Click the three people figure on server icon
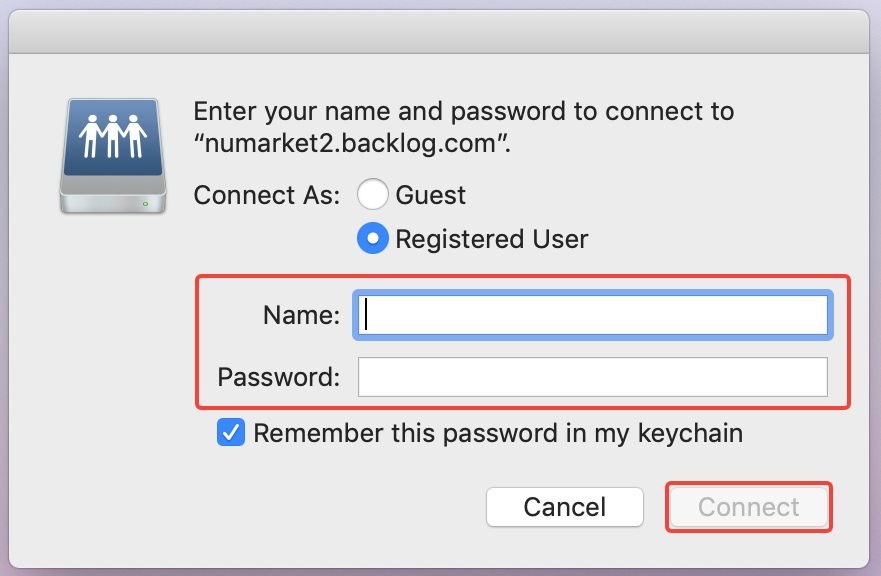The height and width of the screenshot is (576, 881). (x=111, y=135)
